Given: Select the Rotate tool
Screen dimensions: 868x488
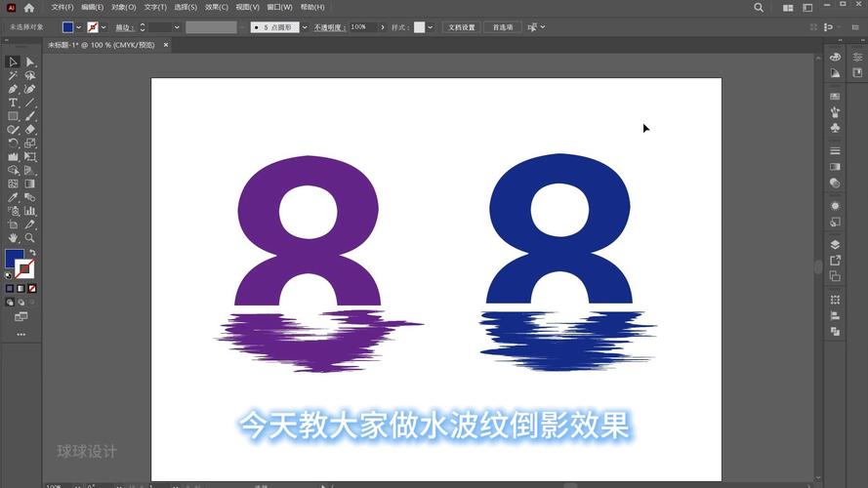Looking at the screenshot, I should 13,143.
